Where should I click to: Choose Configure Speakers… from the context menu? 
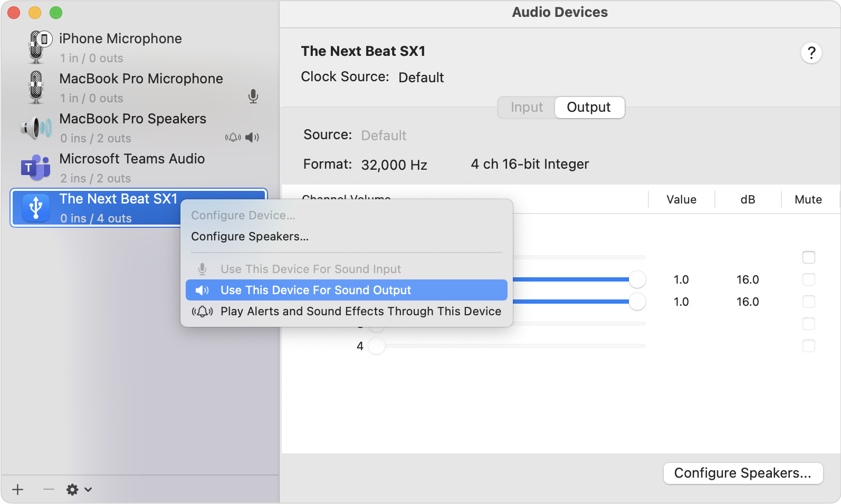[347, 237]
